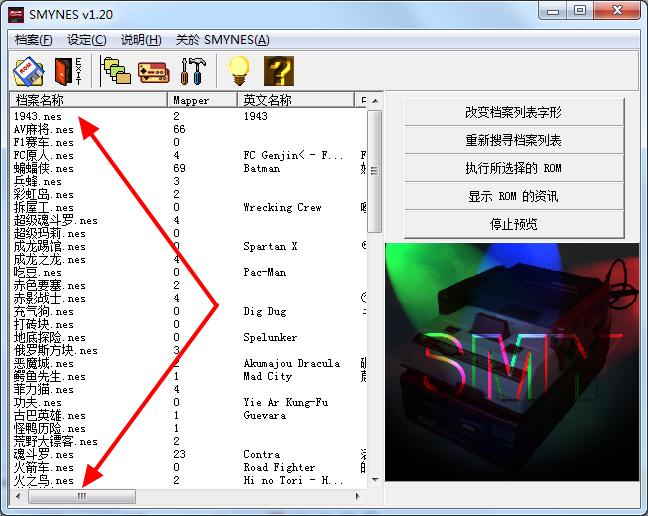Click the hammer and screwdriver tools icon
The image size is (648, 516).
tap(193, 71)
